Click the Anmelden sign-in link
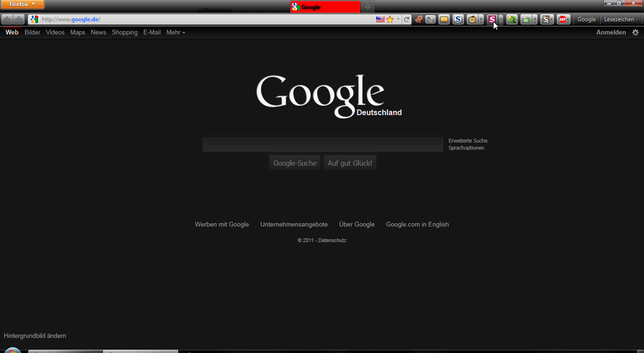This screenshot has width=644, height=353. tap(611, 33)
